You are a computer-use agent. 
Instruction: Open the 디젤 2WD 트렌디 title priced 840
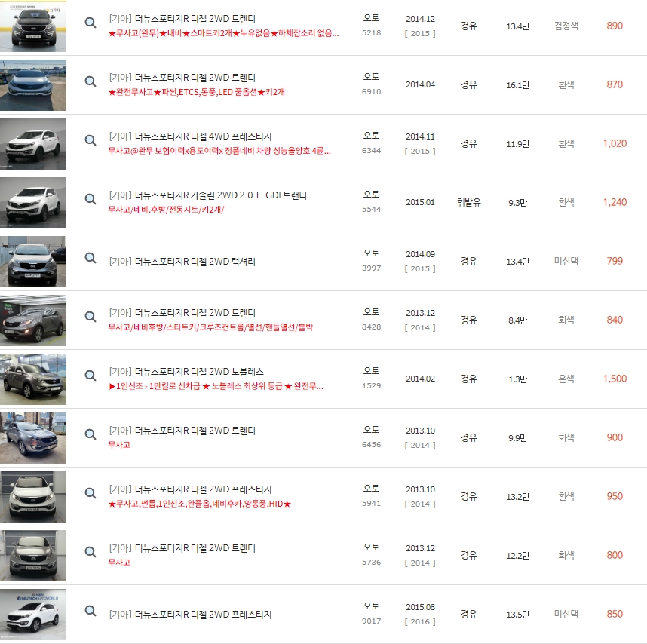182,313
